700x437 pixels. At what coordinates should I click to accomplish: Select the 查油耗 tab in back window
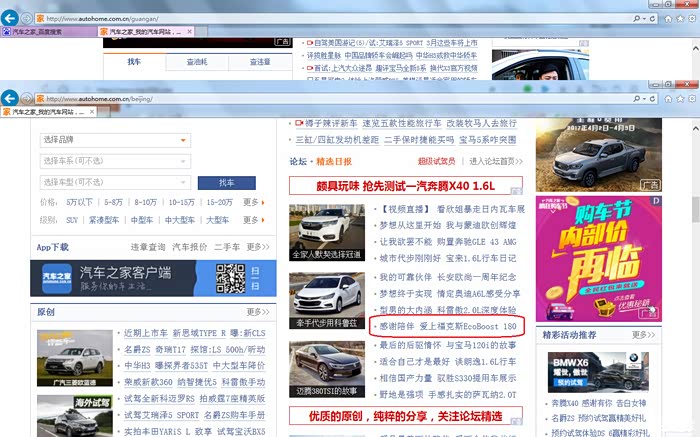[197, 62]
